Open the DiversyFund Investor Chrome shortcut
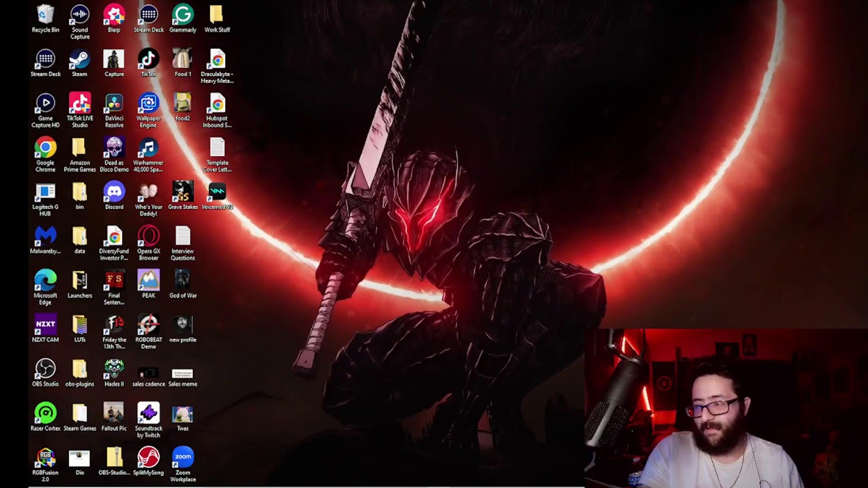 (114, 243)
